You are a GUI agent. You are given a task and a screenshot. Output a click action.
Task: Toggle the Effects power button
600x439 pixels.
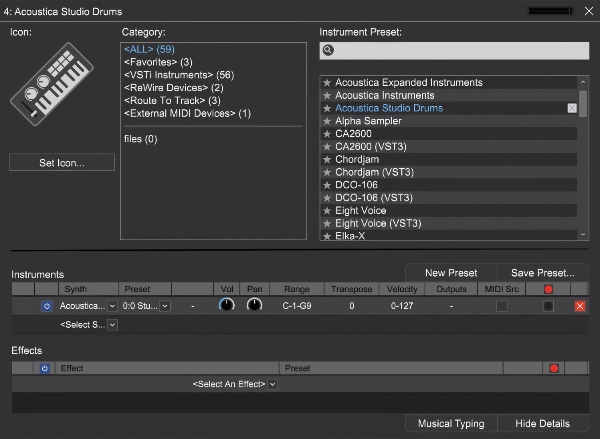(x=44, y=368)
